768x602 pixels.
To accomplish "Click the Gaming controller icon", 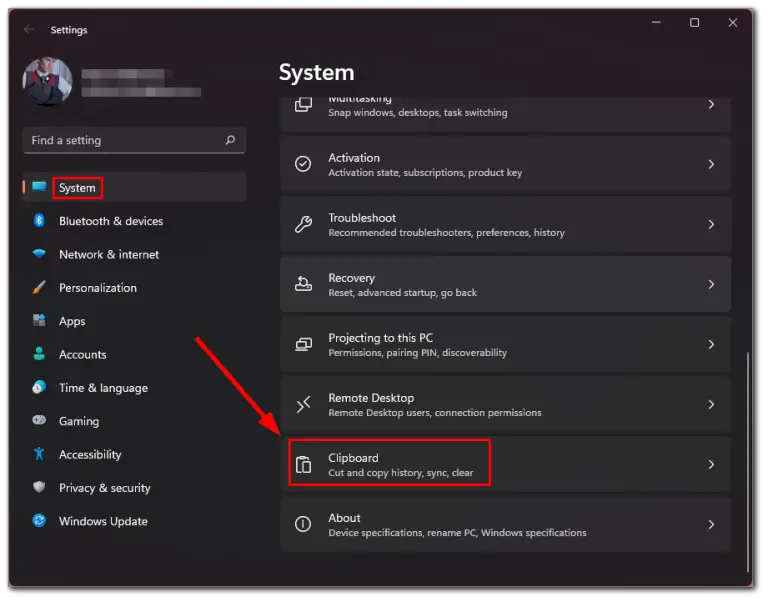I will tap(39, 421).
